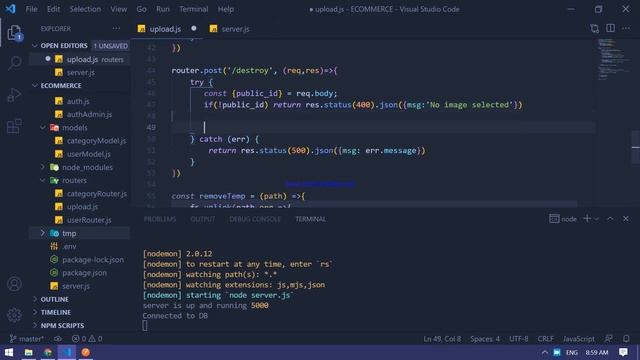
Task: Switch to the Problems panel tab
Action: click(160, 219)
